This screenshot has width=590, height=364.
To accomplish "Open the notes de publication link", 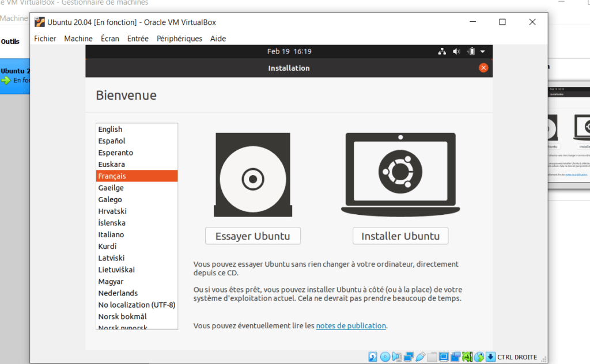I will click(351, 325).
